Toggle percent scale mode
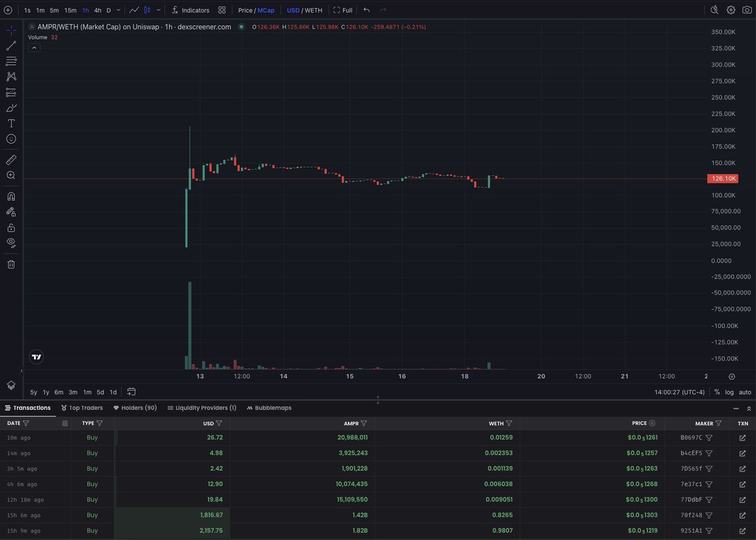Screen dimensions: 756x540 717,392
